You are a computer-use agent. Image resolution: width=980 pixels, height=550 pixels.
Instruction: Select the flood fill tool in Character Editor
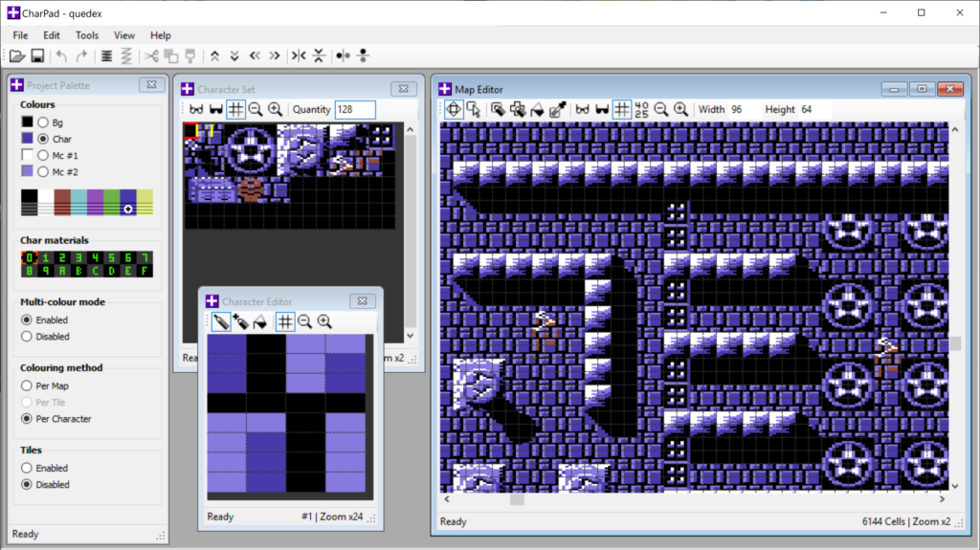[260, 322]
